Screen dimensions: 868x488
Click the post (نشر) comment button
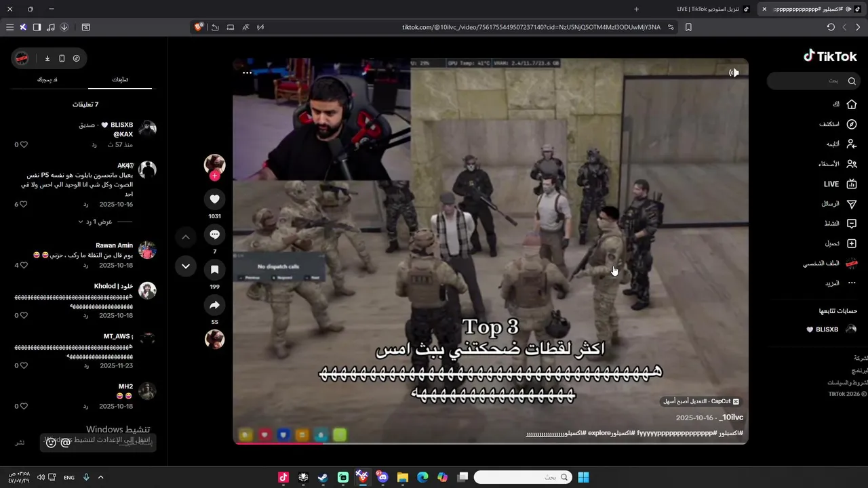pos(20,443)
